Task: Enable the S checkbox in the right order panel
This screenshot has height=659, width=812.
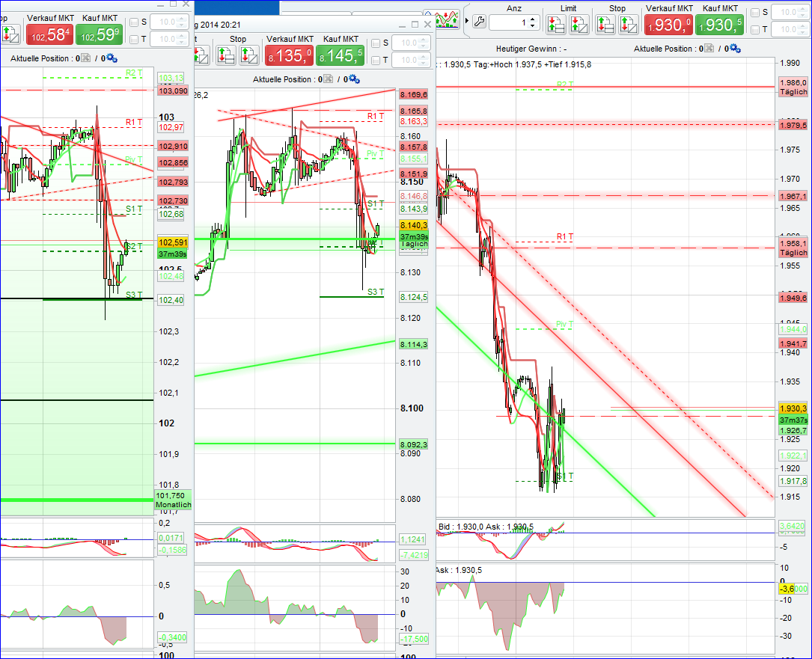Action: click(x=754, y=11)
